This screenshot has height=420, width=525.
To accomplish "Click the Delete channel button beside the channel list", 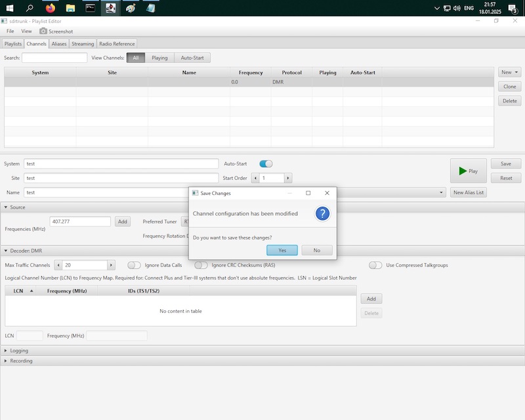I will 509,101.
